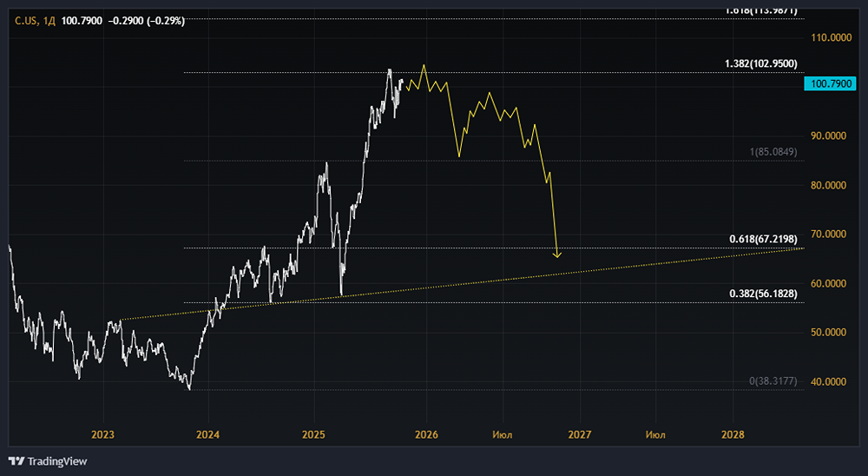868x476 pixels.
Task: Click the 110.0000 price axis label
Action: (831, 37)
